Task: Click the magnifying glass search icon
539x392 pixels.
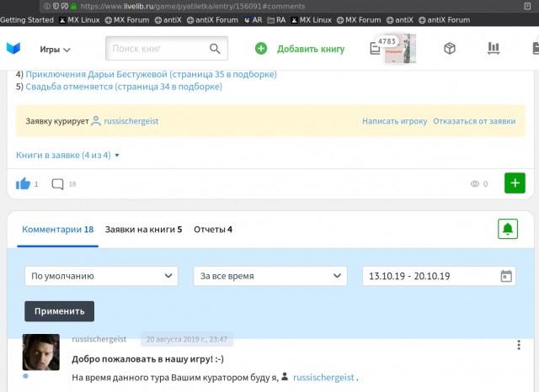Action: click(216, 49)
